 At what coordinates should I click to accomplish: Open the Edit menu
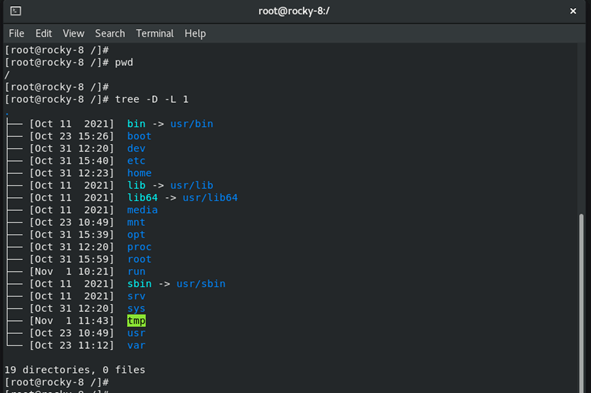point(44,34)
